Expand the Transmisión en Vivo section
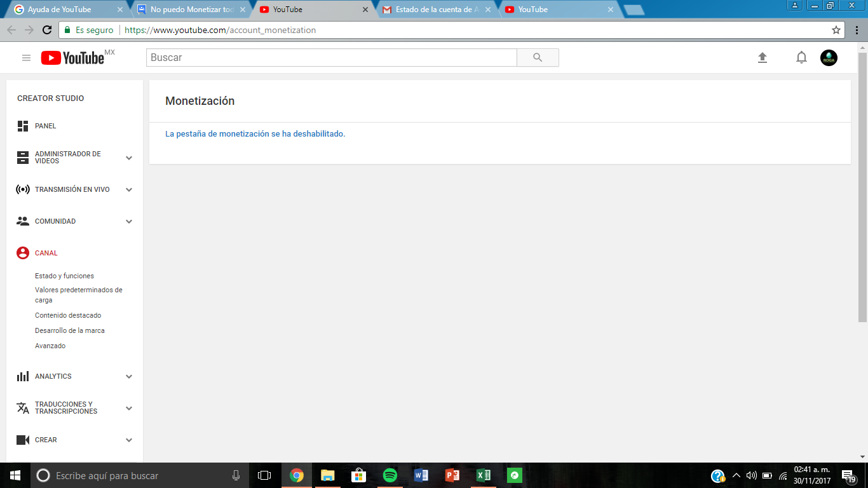 (129, 189)
